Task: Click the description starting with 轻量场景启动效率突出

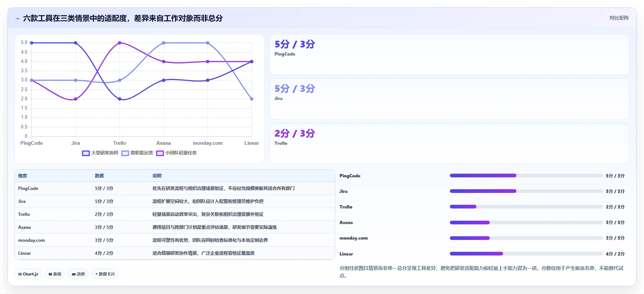Action: [x=208, y=214]
